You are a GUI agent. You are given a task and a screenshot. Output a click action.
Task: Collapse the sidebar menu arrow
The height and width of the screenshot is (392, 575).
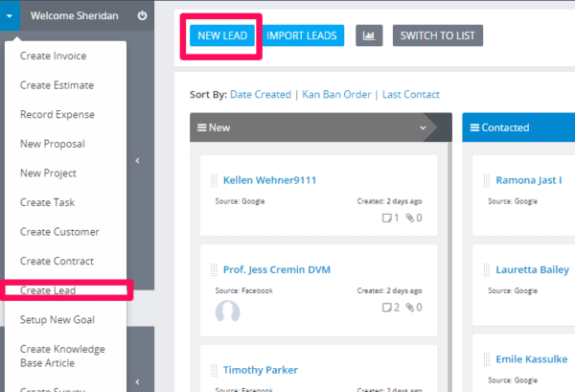(136, 161)
